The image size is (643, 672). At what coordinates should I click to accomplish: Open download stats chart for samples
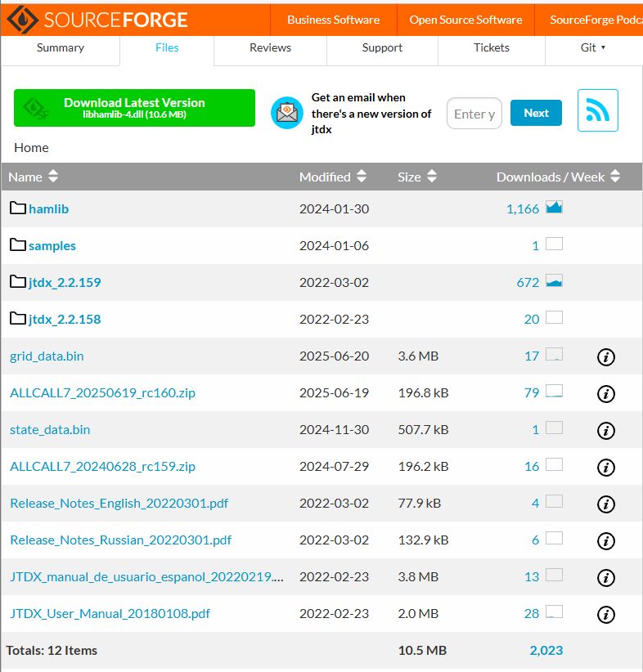[554, 244]
